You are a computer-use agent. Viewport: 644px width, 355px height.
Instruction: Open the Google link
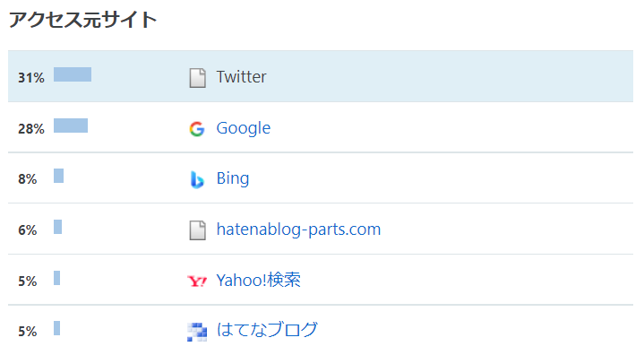[244, 128]
